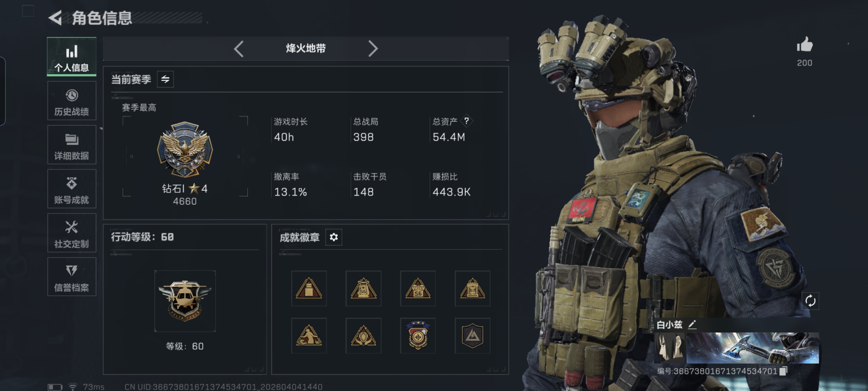Select the 账号成就 achievements sidebar icon

pos(72,189)
